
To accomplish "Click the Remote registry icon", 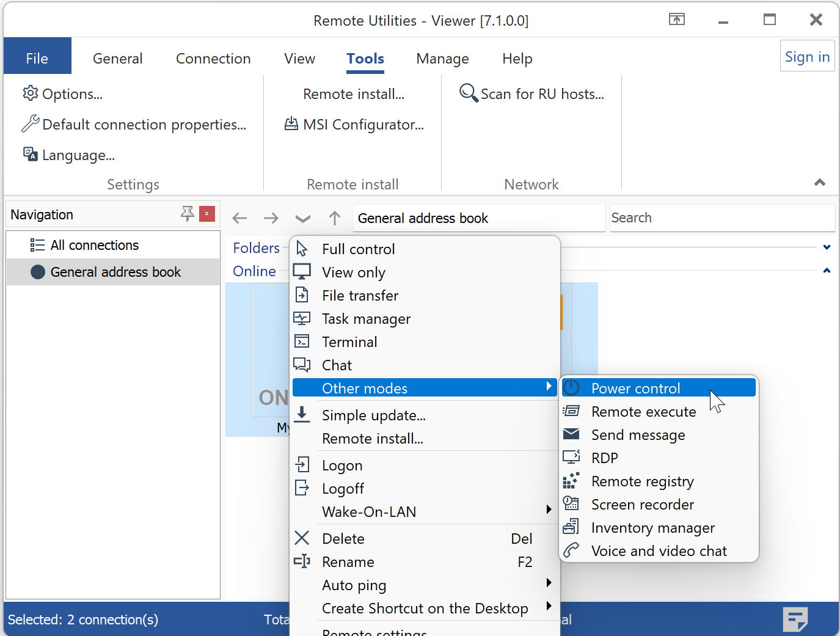I will pyautogui.click(x=571, y=481).
